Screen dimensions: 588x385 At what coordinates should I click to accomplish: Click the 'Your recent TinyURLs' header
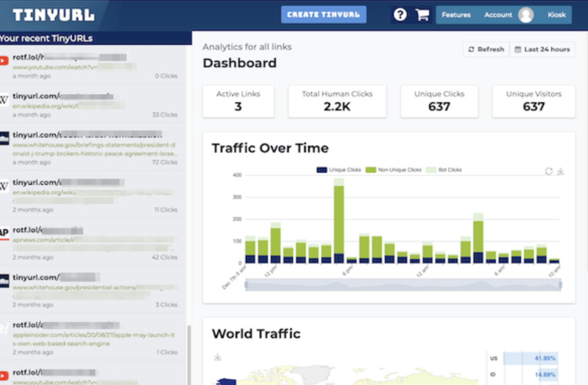[46, 38]
